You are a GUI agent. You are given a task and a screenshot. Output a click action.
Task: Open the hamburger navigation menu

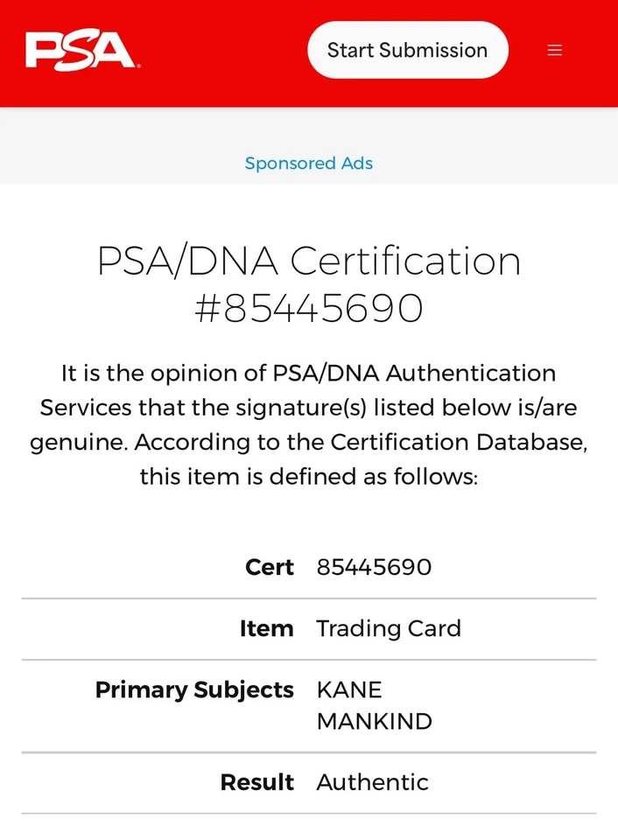pyautogui.click(x=554, y=51)
